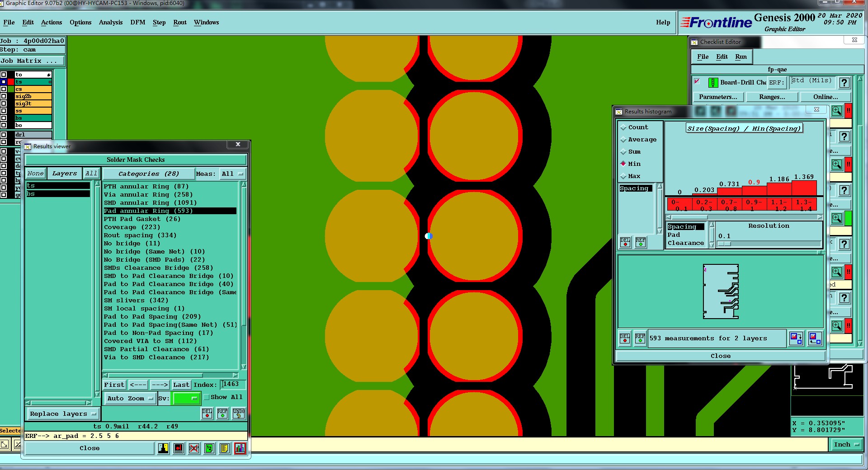Toggle visibility box for layer ts
Image resolution: width=868 pixels, height=470 pixels.
click(x=4, y=82)
